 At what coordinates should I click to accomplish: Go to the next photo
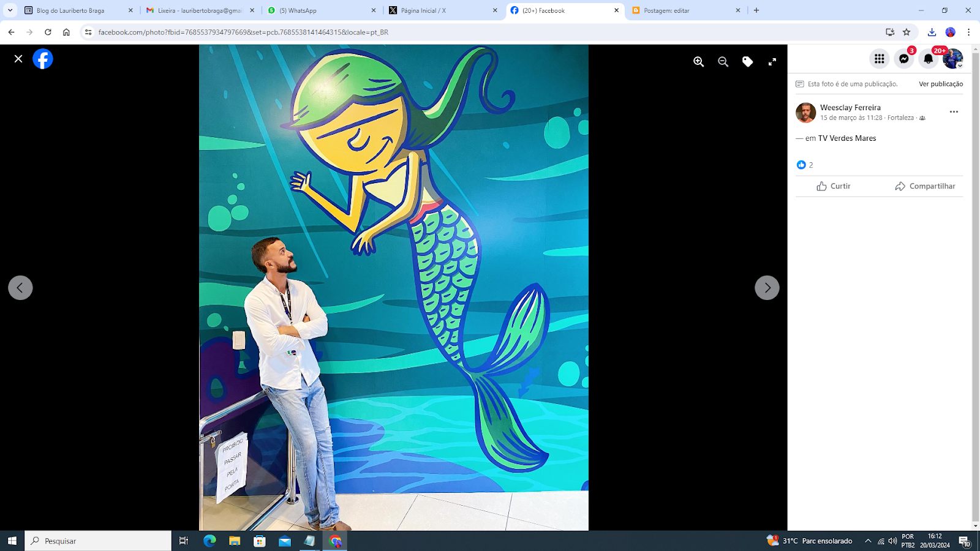767,288
